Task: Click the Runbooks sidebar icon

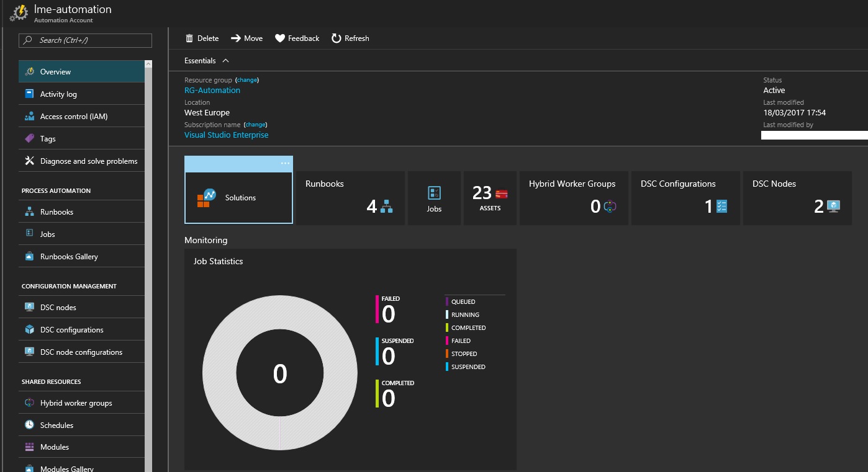Action: 29,212
